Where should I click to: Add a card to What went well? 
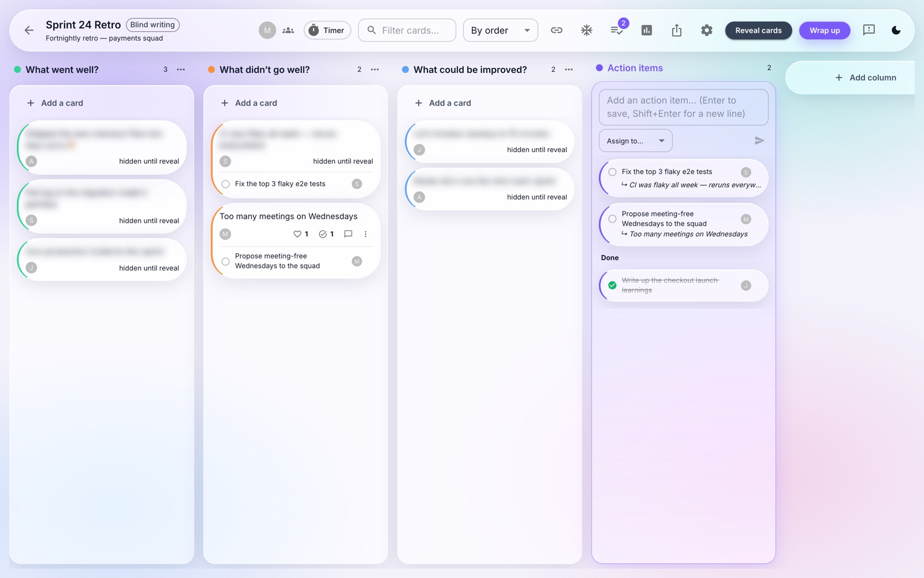pyautogui.click(x=102, y=103)
